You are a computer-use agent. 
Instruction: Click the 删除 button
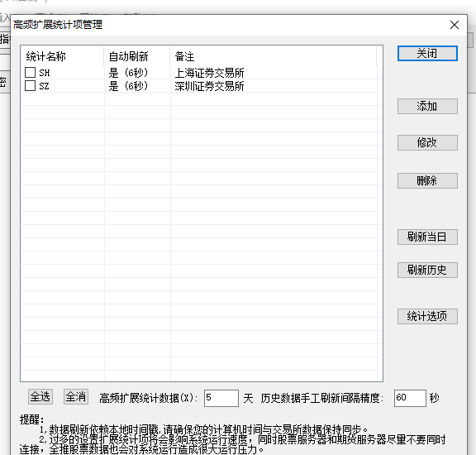pyautogui.click(x=427, y=180)
